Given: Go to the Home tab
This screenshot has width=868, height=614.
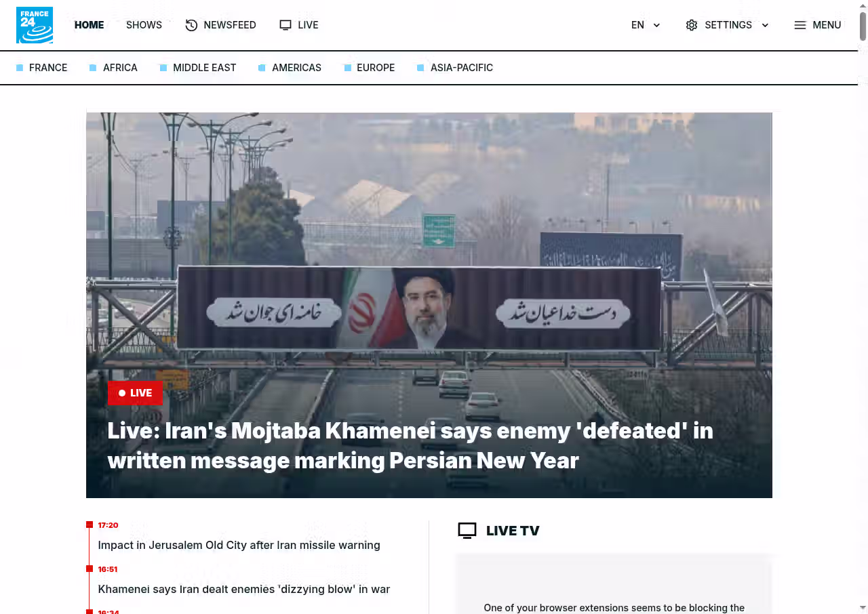Looking at the screenshot, I should [x=89, y=25].
